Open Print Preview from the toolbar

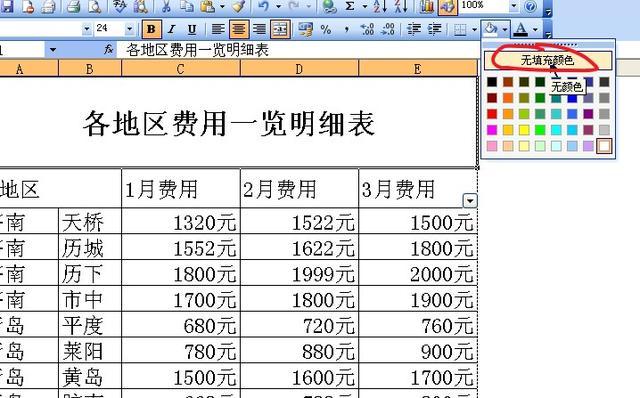[x=95, y=6]
